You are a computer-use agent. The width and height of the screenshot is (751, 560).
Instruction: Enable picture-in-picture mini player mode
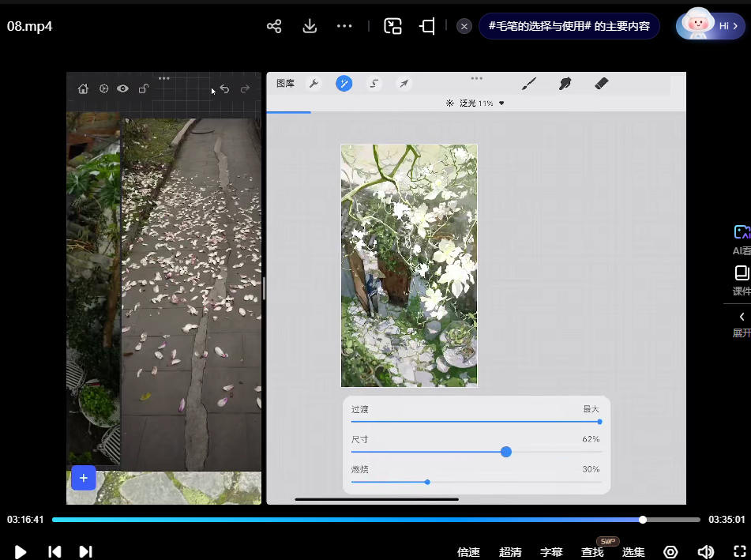392,26
